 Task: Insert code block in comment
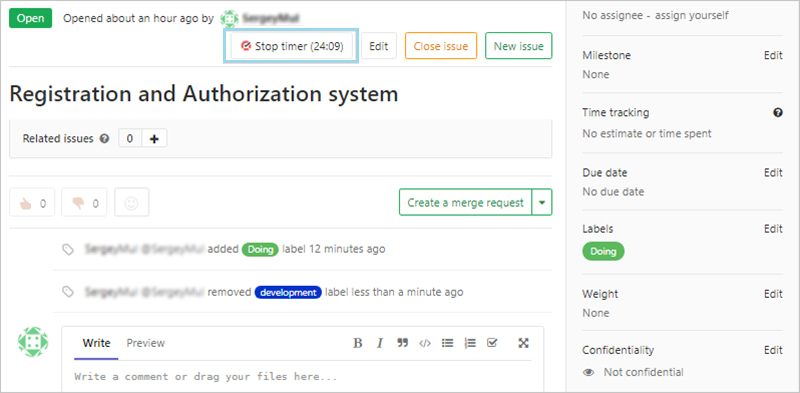(424, 343)
